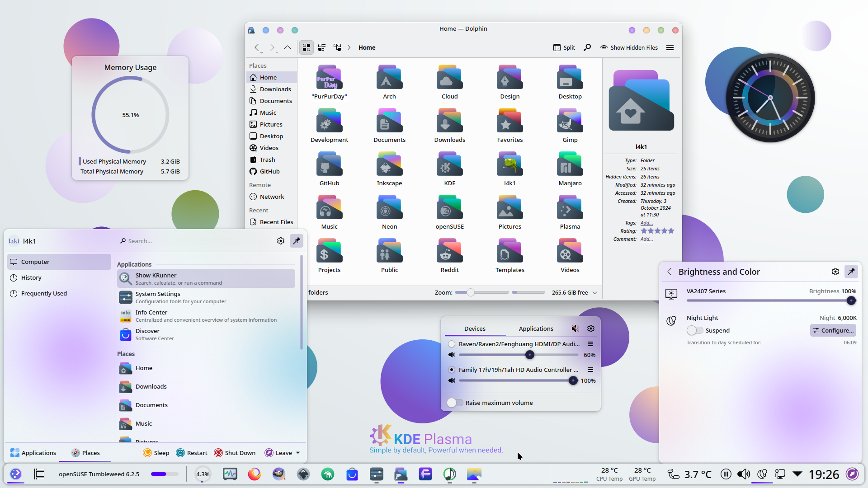Switch Dolphin to details tree view mode
This screenshot has width=868, height=488.
tap(337, 47)
